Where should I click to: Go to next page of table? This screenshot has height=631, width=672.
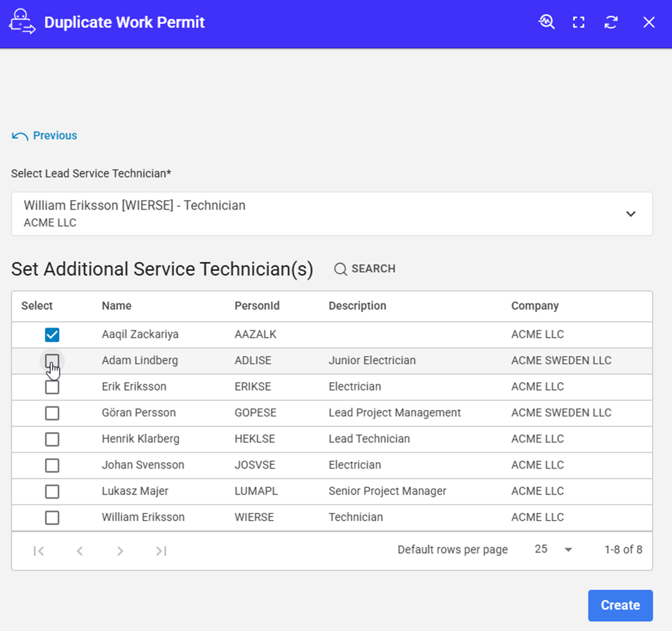(120, 550)
